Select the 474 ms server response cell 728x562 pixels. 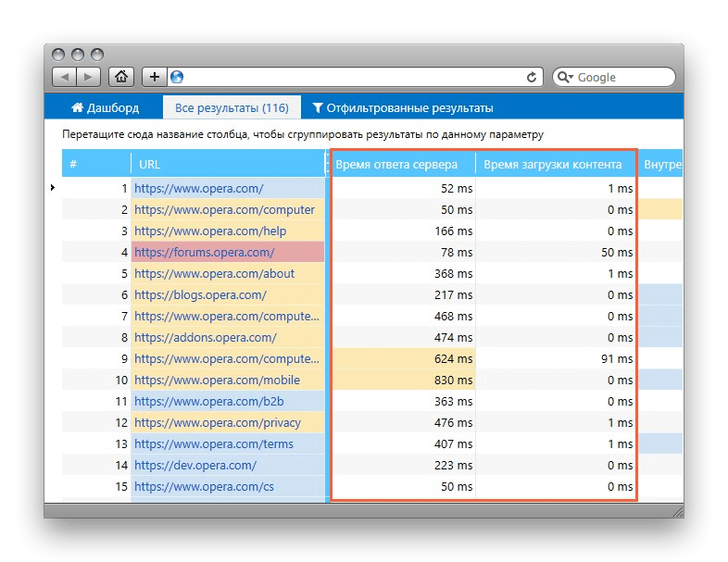pyautogui.click(x=403, y=338)
